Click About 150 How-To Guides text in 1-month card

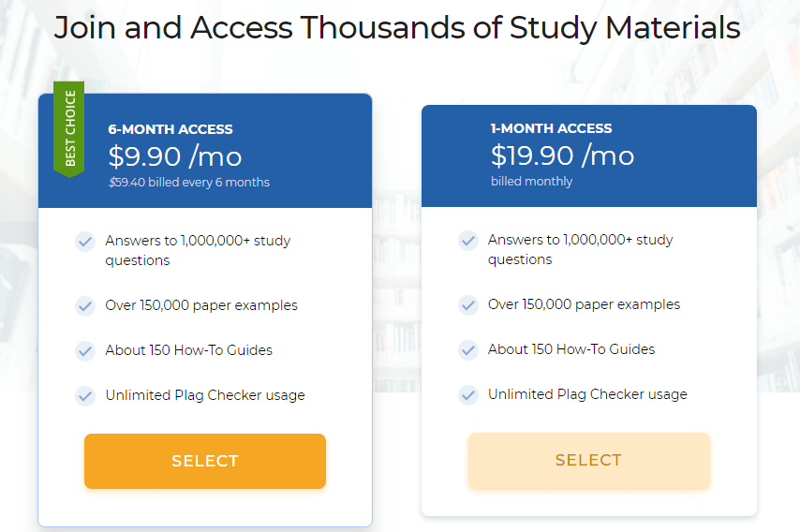(571, 349)
